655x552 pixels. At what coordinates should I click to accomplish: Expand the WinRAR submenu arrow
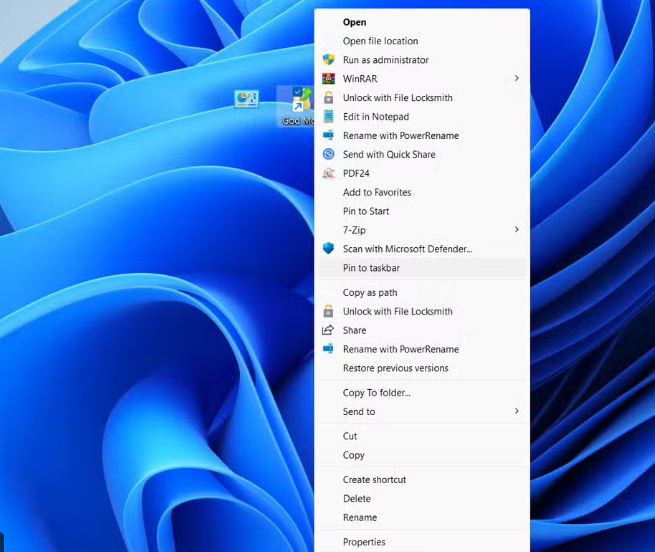point(517,79)
